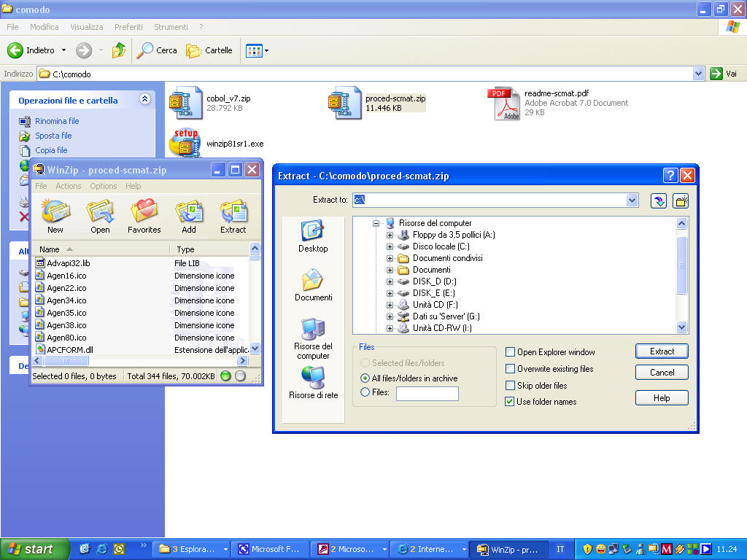Open the WinZip File menu
Viewport: 747px width, 560px height.
pos(41,186)
